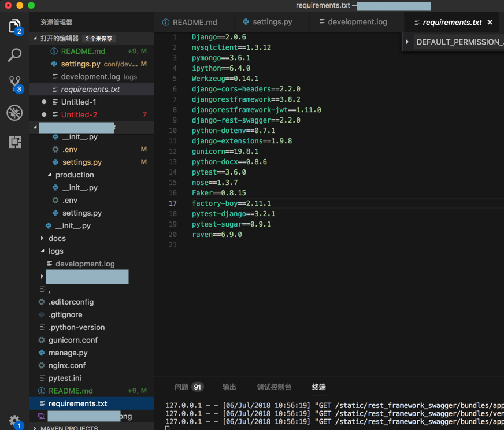
Task: Open the Extensions view icon
Action: tap(14, 142)
